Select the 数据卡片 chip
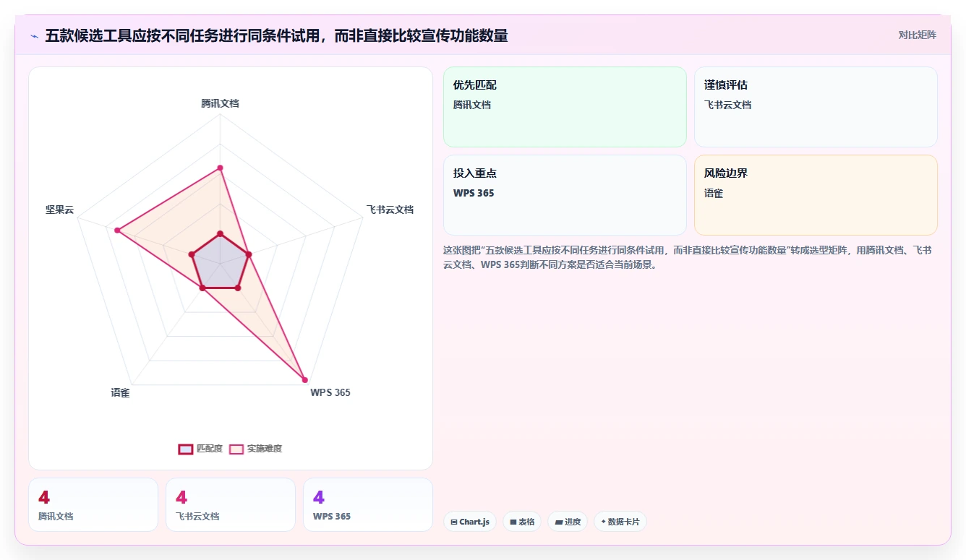 [620, 522]
